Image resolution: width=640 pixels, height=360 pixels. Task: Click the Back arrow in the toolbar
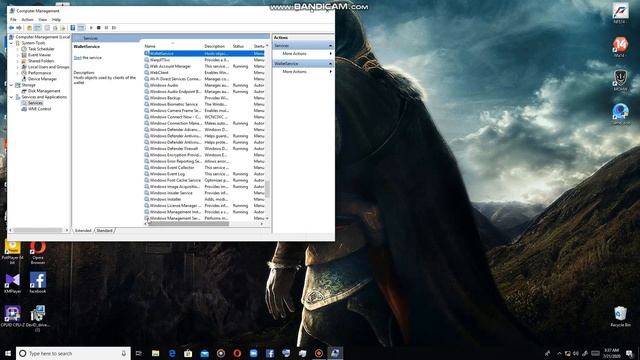point(11,28)
